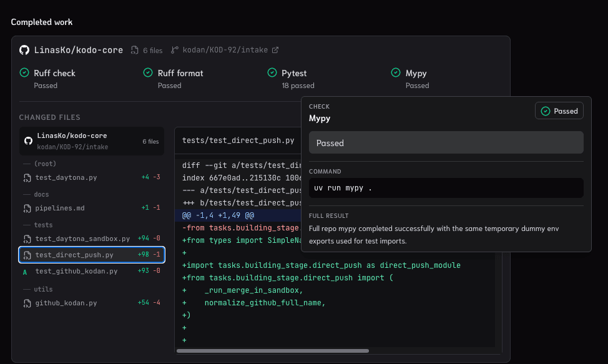Click the 'normalize_github_full_name,' diff line
Image resolution: width=608 pixels, height=364 pixels.
point(265,303)
